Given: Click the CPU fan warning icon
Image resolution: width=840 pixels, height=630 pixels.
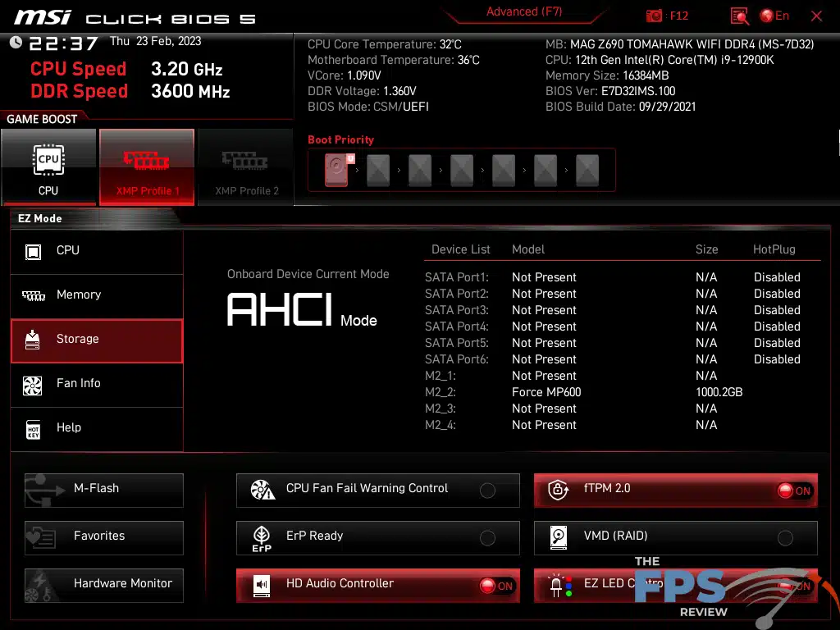Looking at the screenshot, I should coord(262,490).
